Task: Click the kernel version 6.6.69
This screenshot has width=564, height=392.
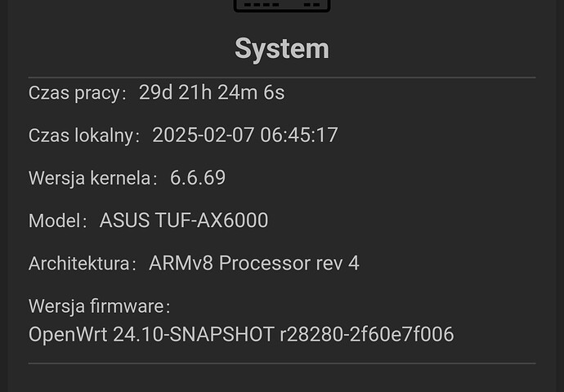Action: point(198,178)
